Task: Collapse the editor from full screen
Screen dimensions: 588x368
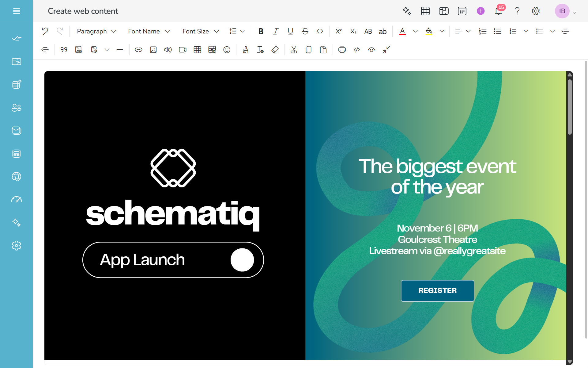Action: tap(386, 50)
